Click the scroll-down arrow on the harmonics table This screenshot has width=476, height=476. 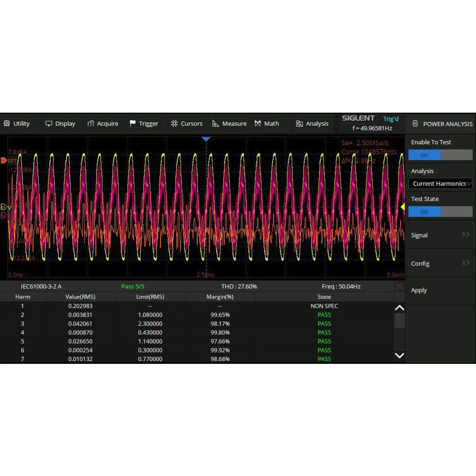(x=399, y=355)
